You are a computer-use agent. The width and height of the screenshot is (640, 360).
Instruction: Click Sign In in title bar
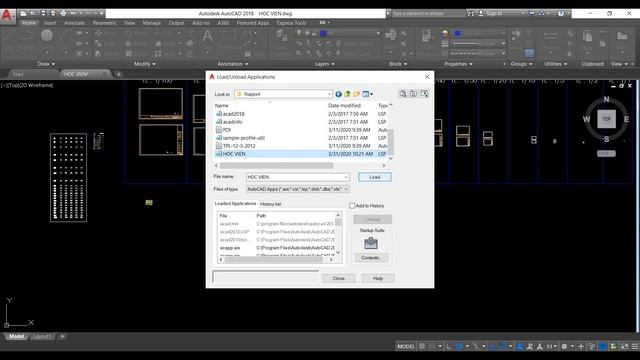[x=494, y=13]
